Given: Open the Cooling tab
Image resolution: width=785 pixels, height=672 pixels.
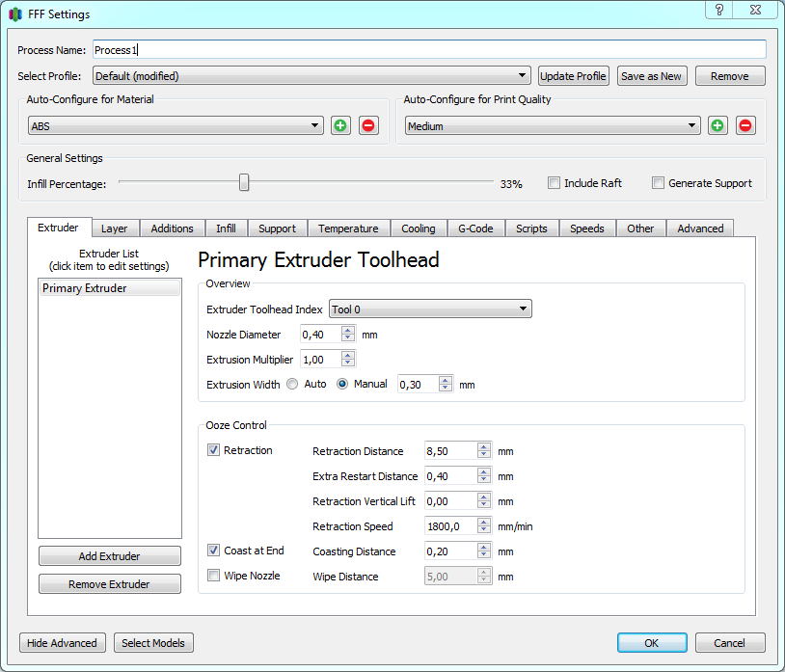Looking at the screenshot, I should click(x=419, y=228).
